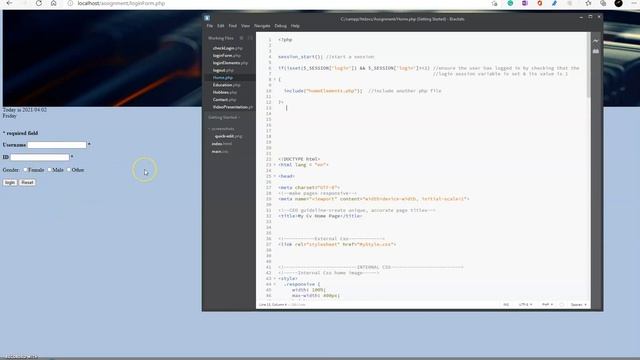Fold the html tag at line 23

click(275, 165)
